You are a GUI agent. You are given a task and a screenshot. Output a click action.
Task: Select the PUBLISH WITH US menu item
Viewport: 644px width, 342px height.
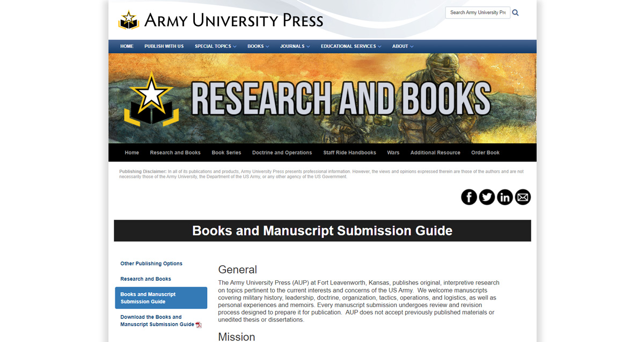pyautogui.click(x=164, y=46)
